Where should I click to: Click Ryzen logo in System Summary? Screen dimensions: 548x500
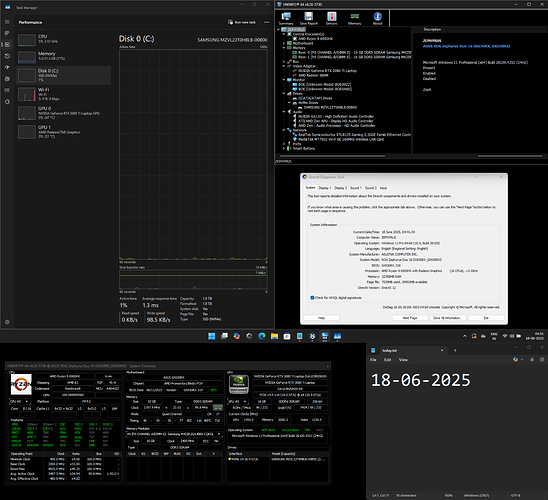click(21, 384)
